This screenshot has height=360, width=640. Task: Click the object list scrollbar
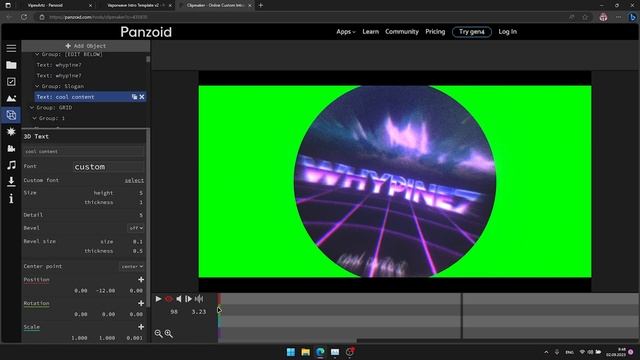pyautogui.click(x=148, y=60)
